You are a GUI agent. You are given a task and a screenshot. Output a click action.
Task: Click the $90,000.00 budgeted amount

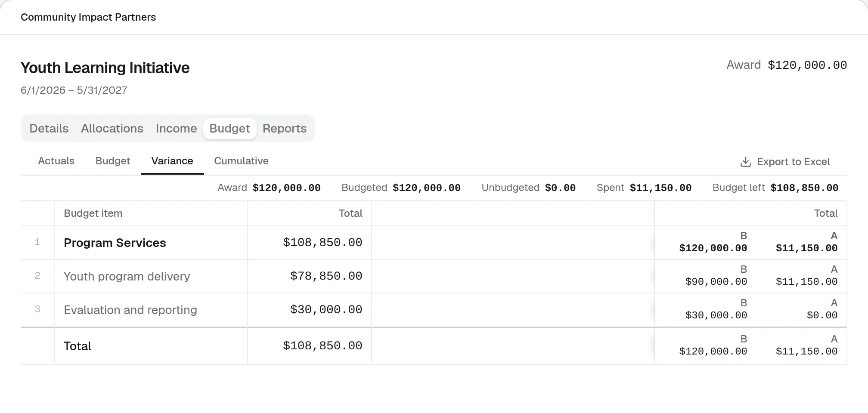point(716,282)
